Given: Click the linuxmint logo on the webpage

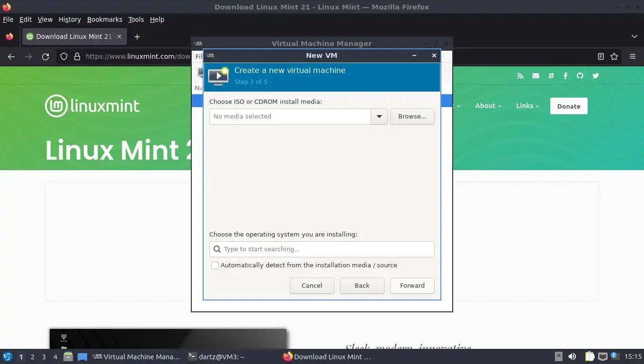Looking at the screenshot, I should pyautogui.click(x=92, y=106).
